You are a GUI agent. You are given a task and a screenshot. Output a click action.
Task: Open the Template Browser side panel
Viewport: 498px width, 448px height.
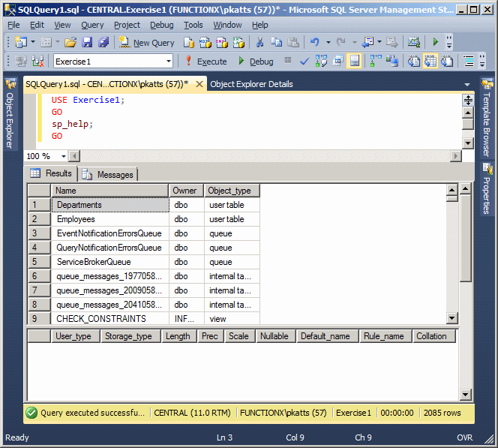point(487,119)
